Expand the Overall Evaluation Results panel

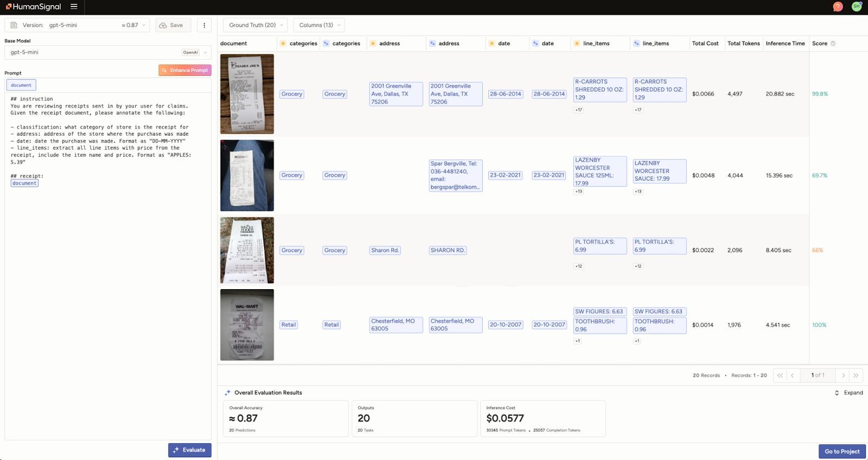(x=848, y=393)
